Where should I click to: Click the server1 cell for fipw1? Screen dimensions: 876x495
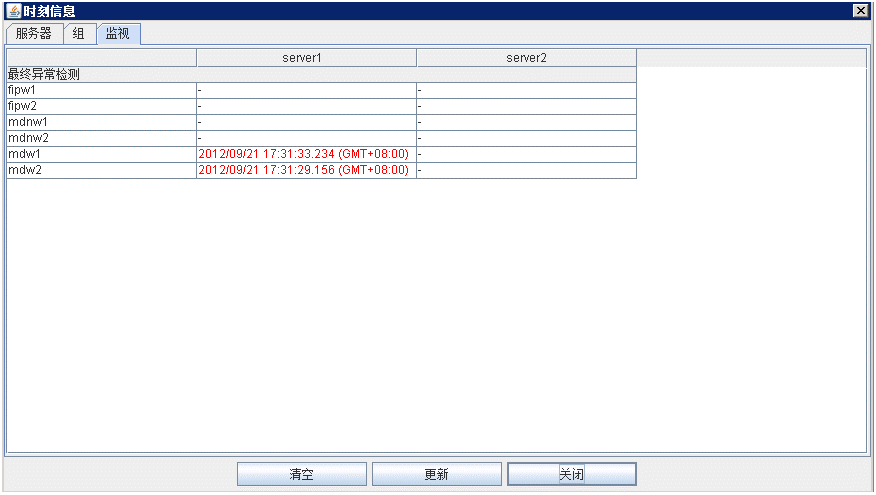tap(306, 90)
